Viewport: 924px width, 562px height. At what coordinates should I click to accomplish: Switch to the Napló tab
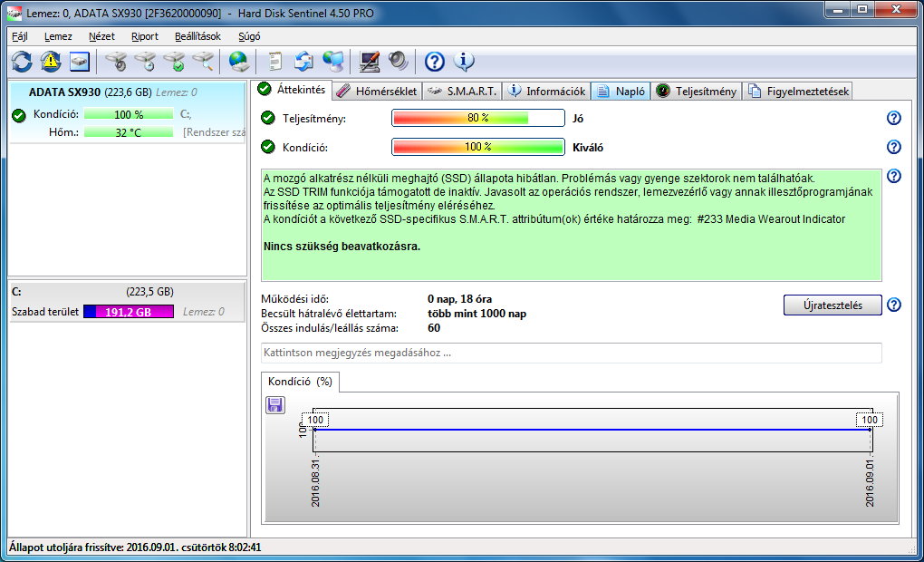click(x=621, y=92)
